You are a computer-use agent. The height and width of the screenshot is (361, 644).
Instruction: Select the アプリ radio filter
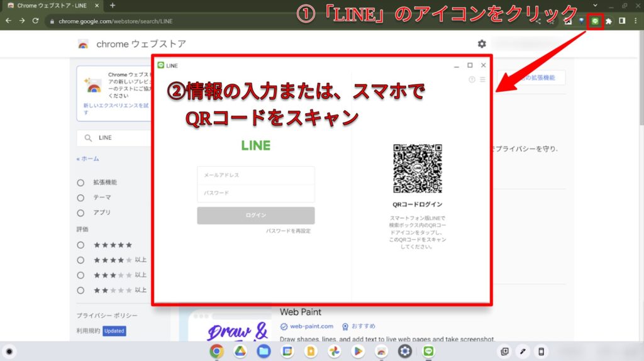click(80, 213)
